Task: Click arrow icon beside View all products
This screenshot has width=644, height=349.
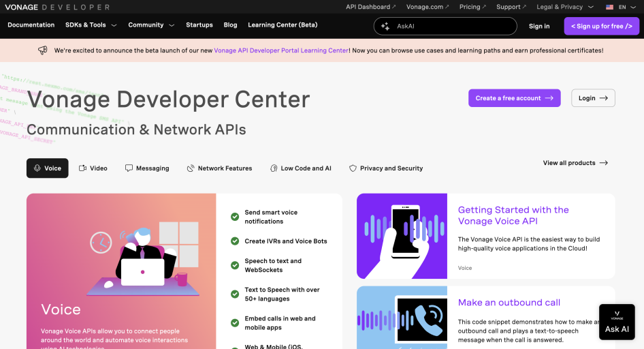Action: pyautogui.click(x=603, y=163)
